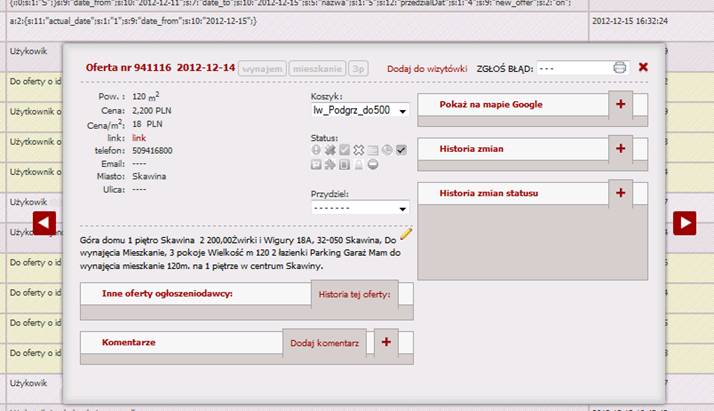
Task: Click Historia zmian statusu title
Action: [x=489, y=193]
